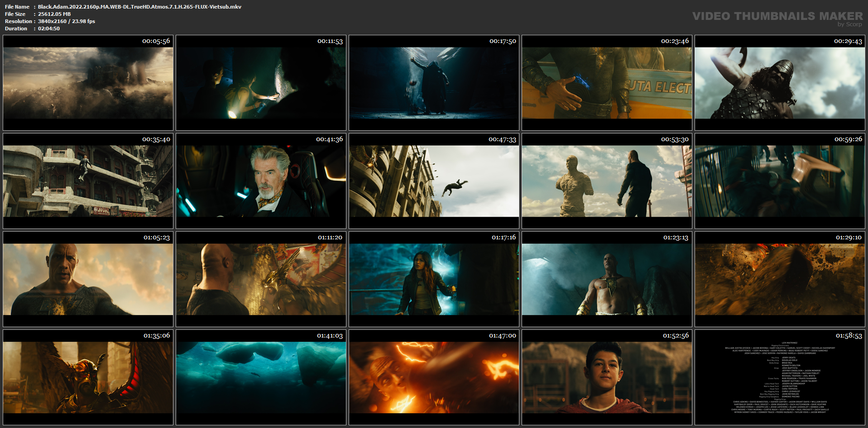Select thumbnail at timestamp 01:47:00

pyautogui.click(x=434, y=377)
